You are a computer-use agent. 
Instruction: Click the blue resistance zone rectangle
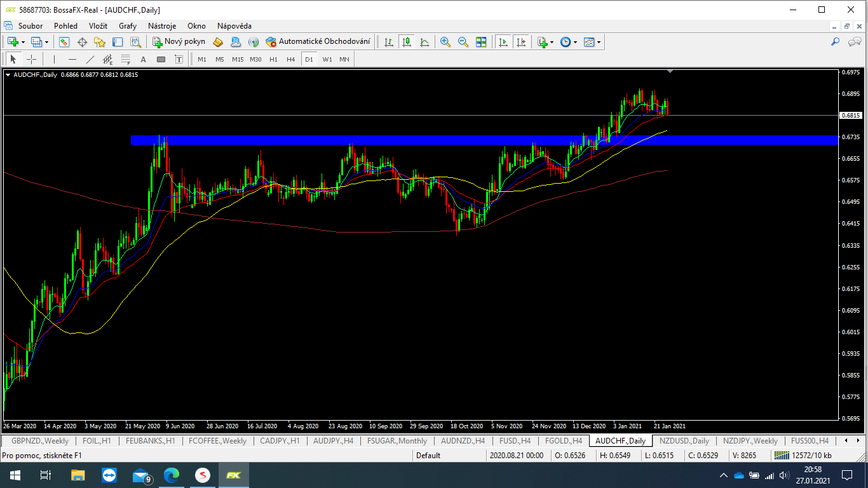click(x=483, y=140)
